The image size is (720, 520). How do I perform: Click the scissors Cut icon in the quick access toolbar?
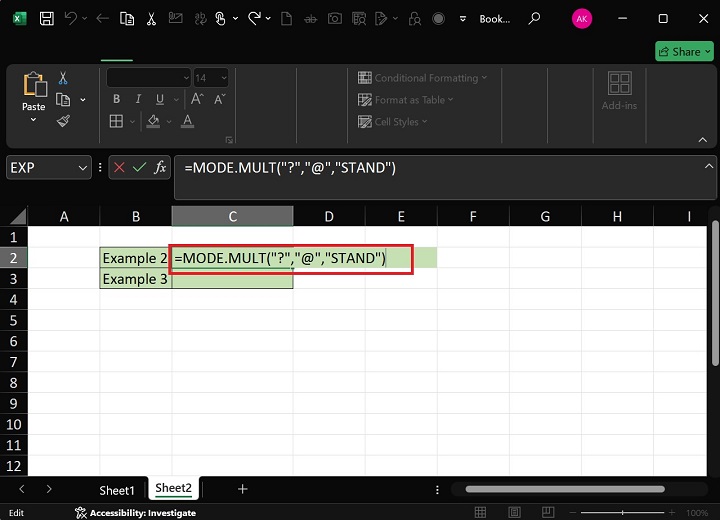tap(151, 19)
